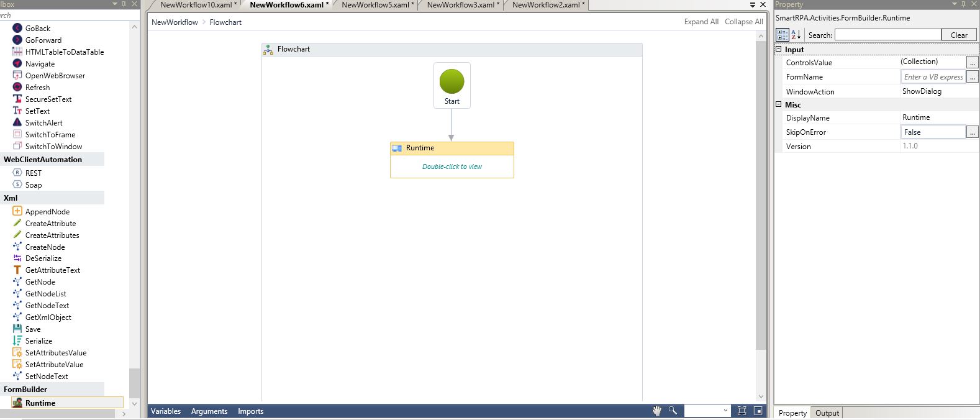Image resolution: width=980 pixels, height=420 pixels.
Task: Click the Clear search button
Action: click(959, 35)
